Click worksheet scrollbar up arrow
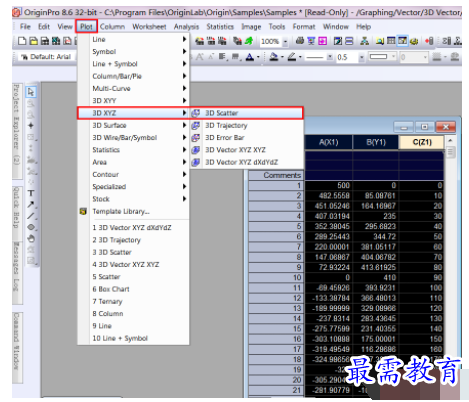The image size is (469, 402). pos(450,141)
